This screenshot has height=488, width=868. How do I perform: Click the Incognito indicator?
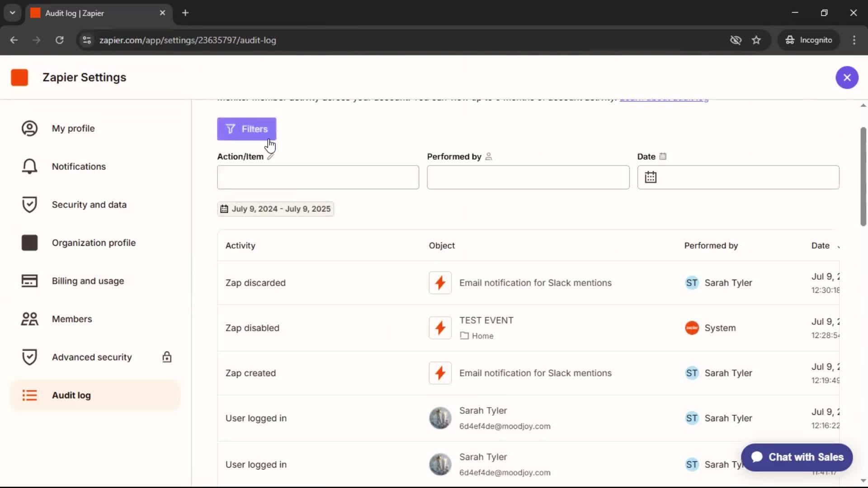coord(808,40)
